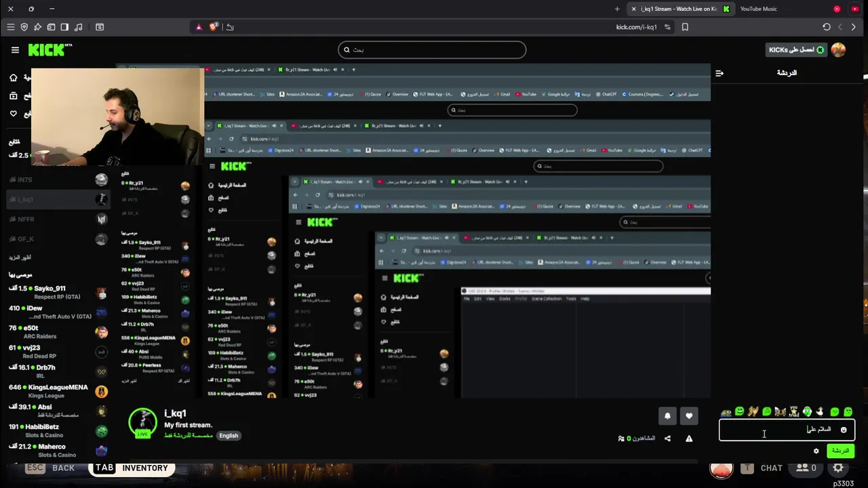Click the TAB INVENTORY game prompt

point(132,468)
